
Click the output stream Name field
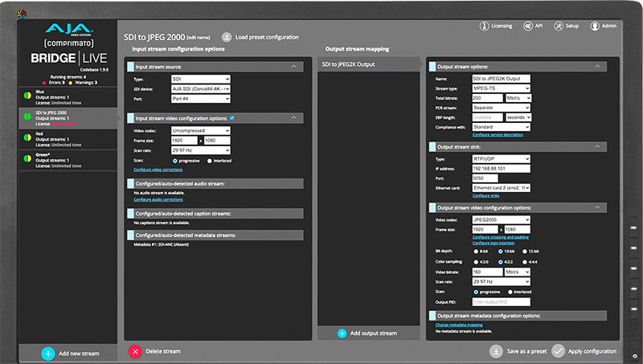click(501, 79)
